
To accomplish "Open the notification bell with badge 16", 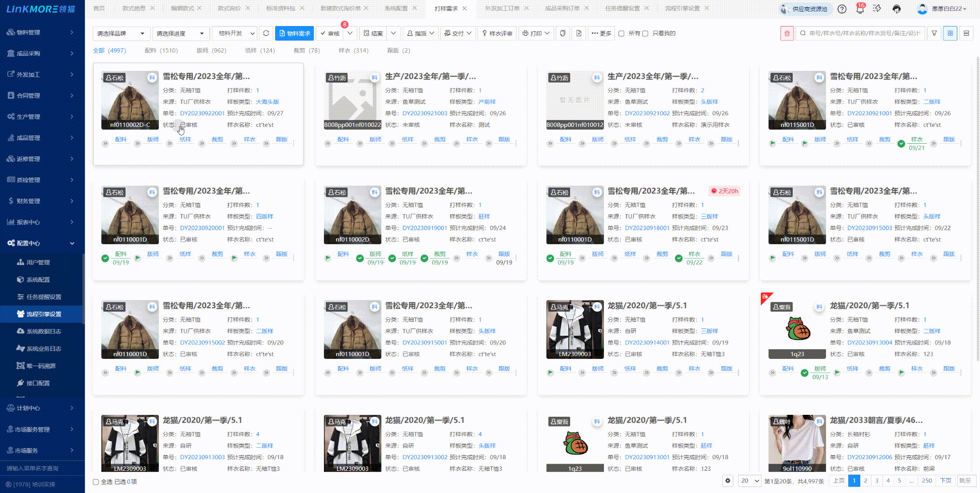I will [860, 9].
